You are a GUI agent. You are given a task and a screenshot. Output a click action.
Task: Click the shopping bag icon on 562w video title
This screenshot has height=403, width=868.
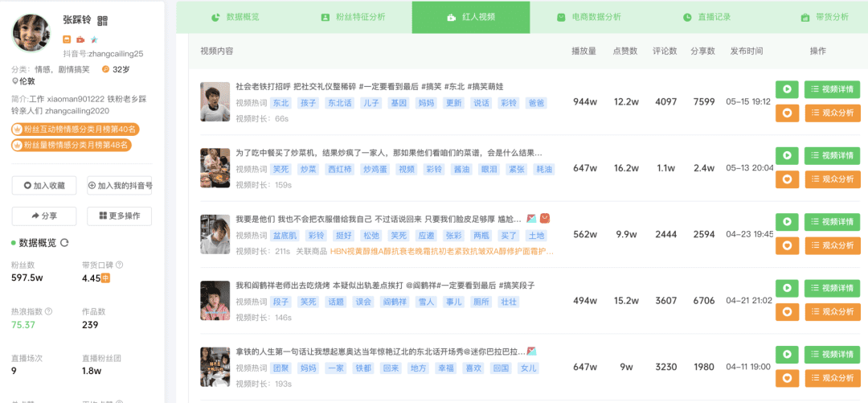click(545, 219)
